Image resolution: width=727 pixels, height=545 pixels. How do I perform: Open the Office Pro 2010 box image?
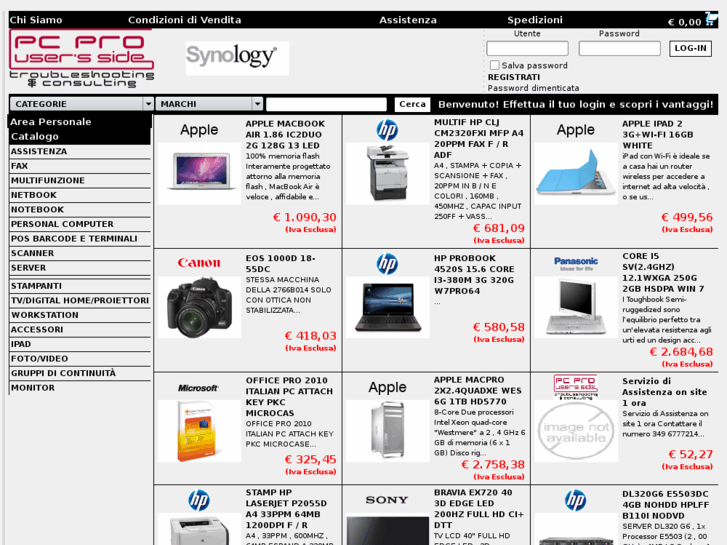[x=199, y=431]
